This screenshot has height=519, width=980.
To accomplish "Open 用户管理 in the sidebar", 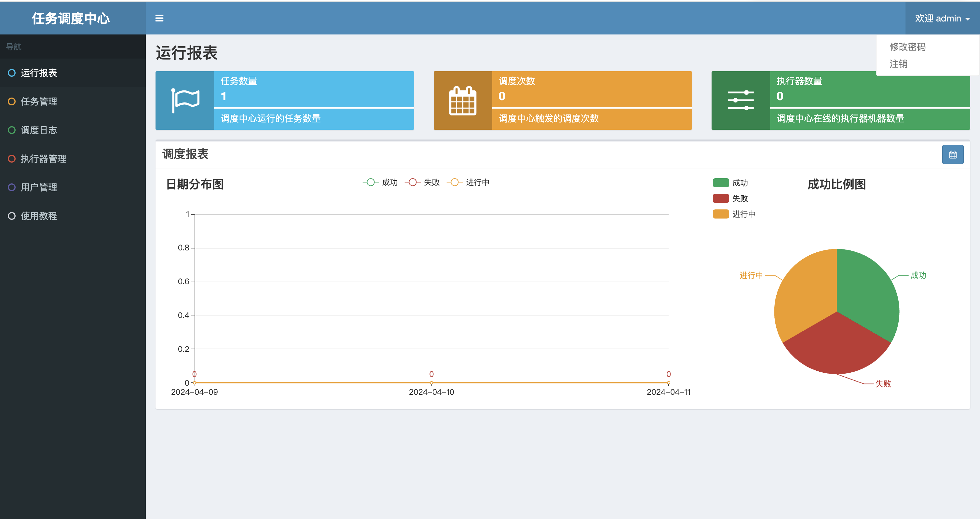I will 73,187.
